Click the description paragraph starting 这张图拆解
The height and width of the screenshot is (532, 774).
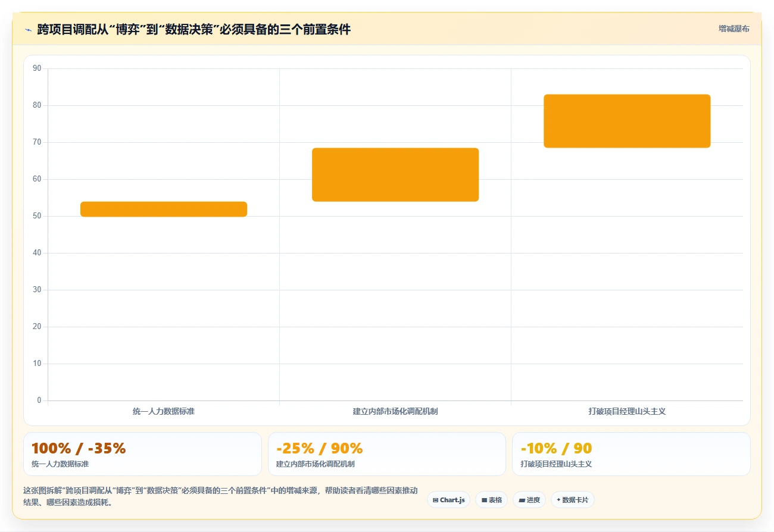coord(220,496)
